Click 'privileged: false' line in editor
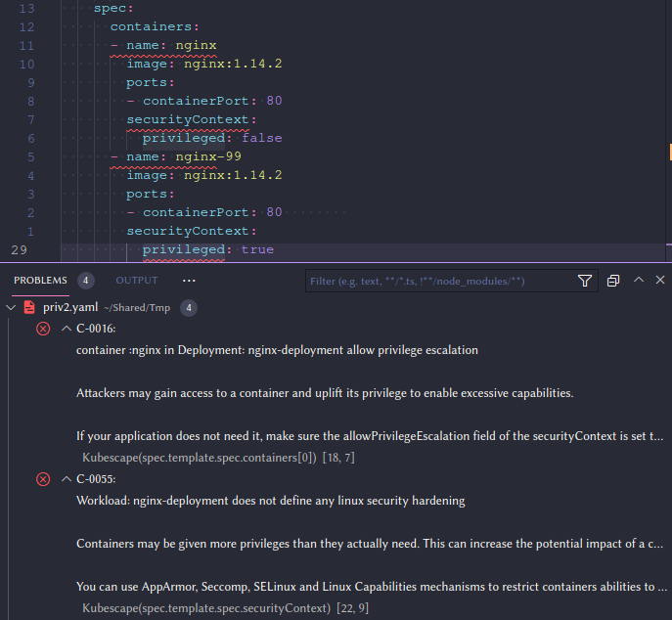 (212, 138)
